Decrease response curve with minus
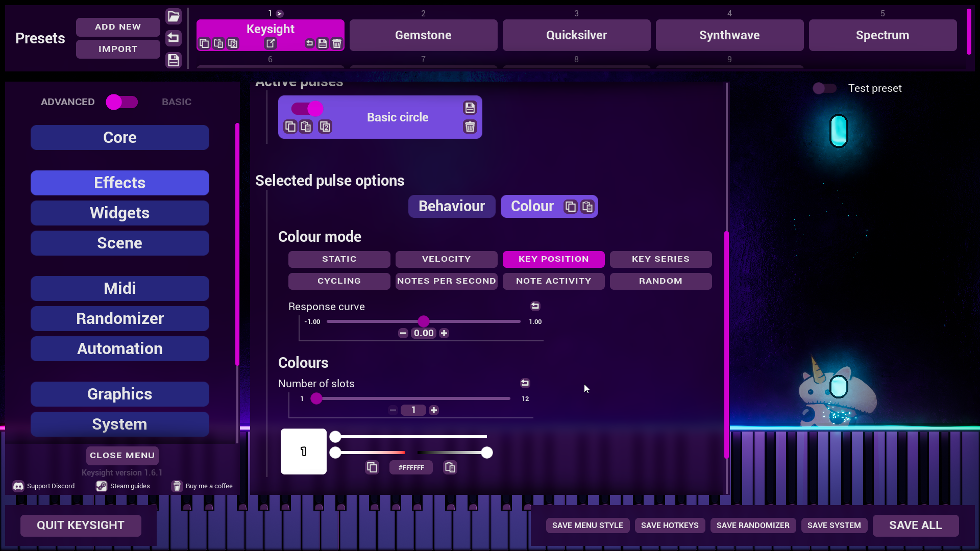Image resolution: width=980 pixels, height=551 pixels. (403, 333)
